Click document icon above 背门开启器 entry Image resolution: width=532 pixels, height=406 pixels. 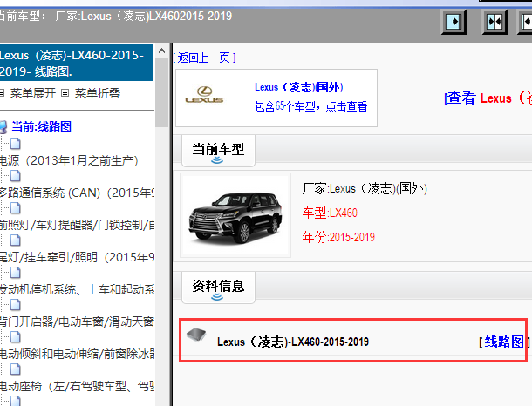(x=16, y=305)
